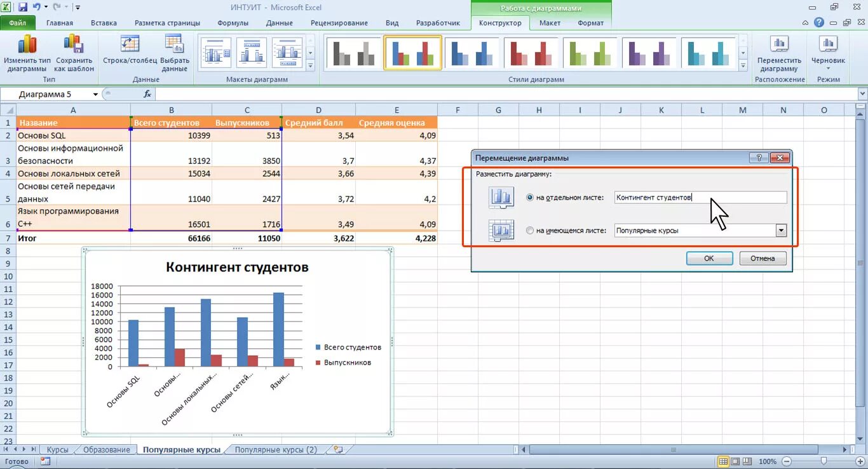Image resolution: width=868 pixels, height=469 pixels.
Task: Switch to the Макет ribbon tab
Action: pos(550,23)
